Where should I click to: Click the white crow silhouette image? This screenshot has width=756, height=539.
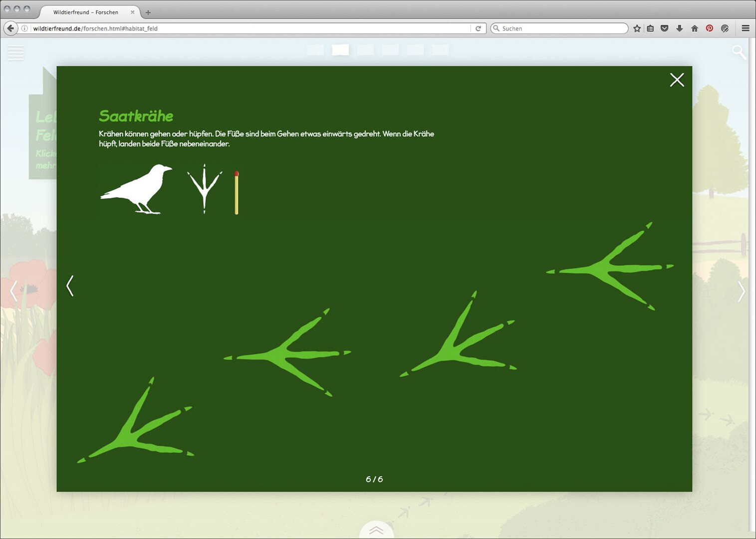click(x=136, y=189)
